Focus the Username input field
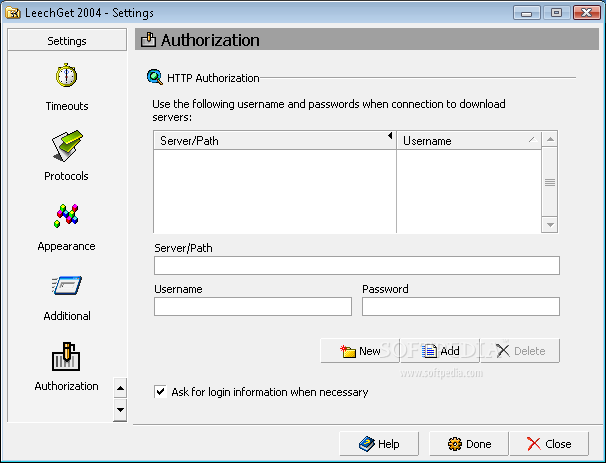 253,306
